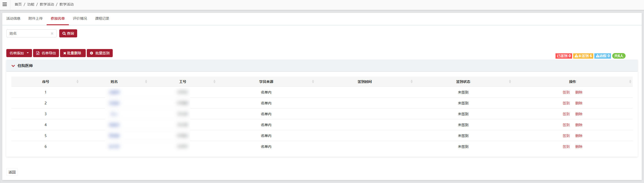Sort table by 姓名 column arrows
Screen dimensions: 644x183
pyautogui.click(x=146, y=82)
